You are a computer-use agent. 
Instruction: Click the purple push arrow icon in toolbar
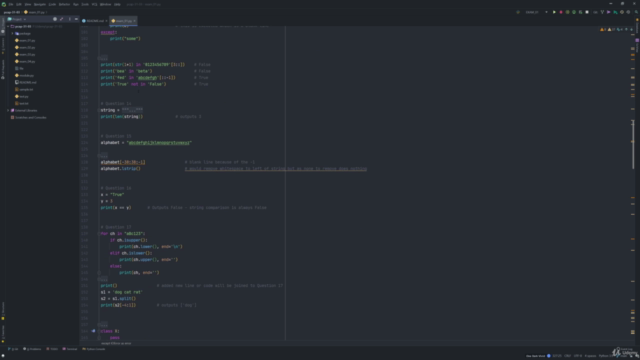click(609, 12)
